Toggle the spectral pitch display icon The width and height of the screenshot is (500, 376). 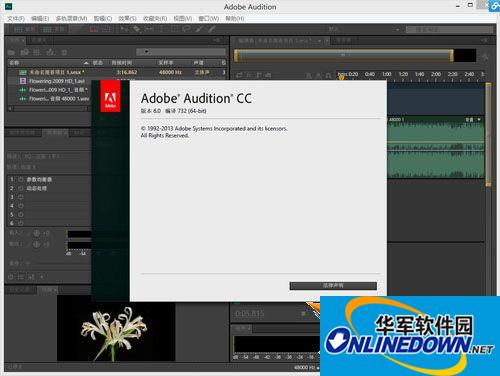pyautogui.click(x=106, y=29)
